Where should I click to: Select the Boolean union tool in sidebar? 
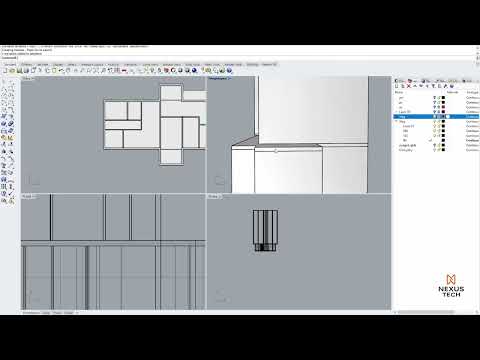coord(11,124)
